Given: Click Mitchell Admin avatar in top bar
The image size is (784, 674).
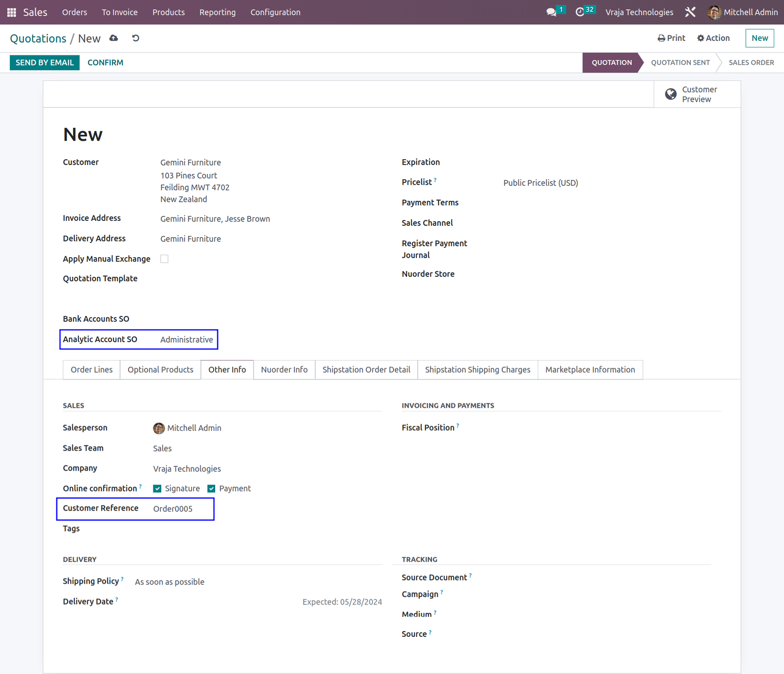Looking at the screenshot, I should (714, 12).
